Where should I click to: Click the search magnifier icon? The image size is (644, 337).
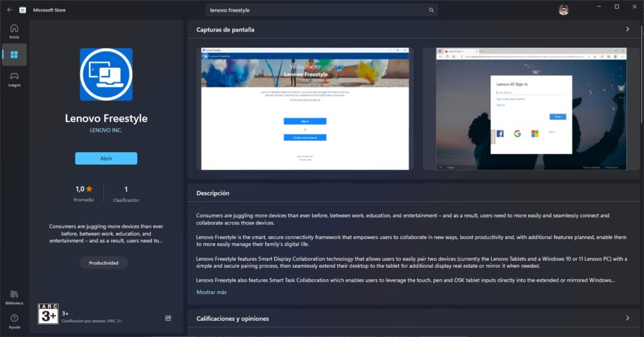(x=431, y=10)
